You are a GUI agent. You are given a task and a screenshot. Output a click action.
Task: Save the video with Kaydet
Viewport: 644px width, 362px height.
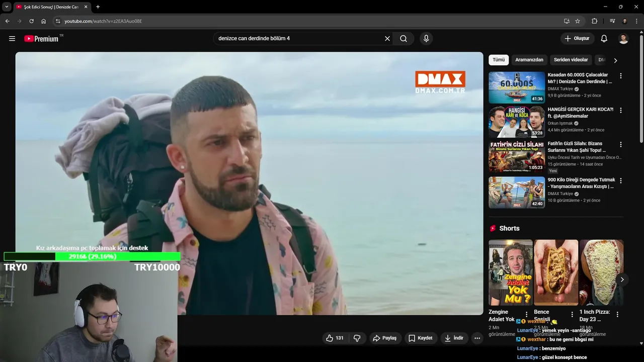click(x=421, y=338)
